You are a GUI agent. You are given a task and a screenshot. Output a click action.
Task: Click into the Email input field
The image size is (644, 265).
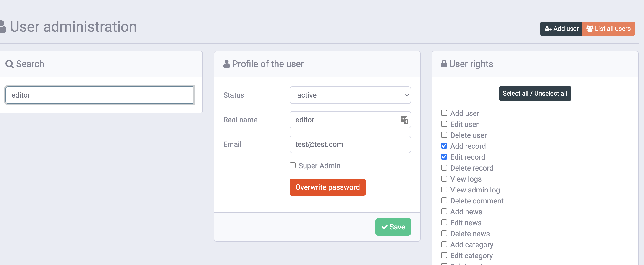[350, 144]
